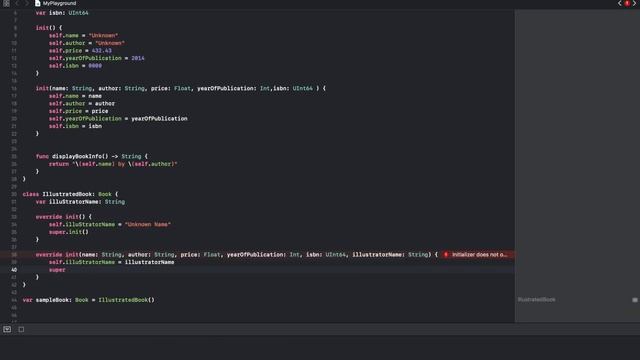Click the red error indicator in jump bar
The image size is (640, 360).
627,3
